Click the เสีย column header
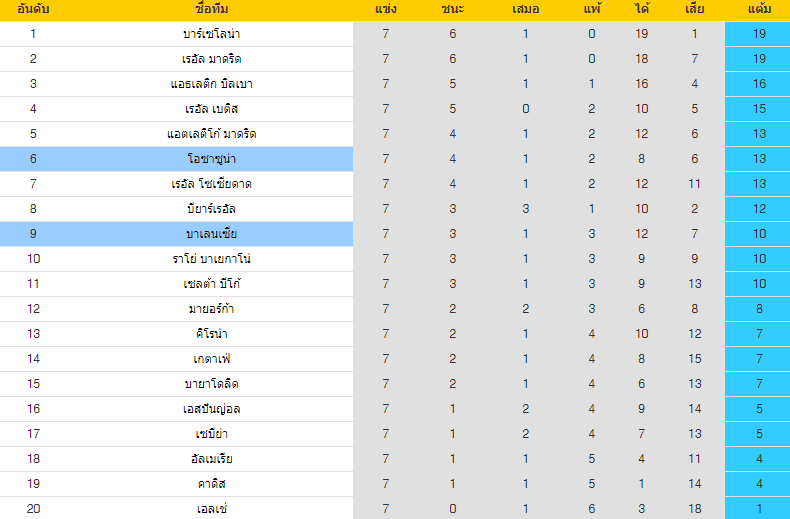790x519 pixels. [x=695, y=9]
